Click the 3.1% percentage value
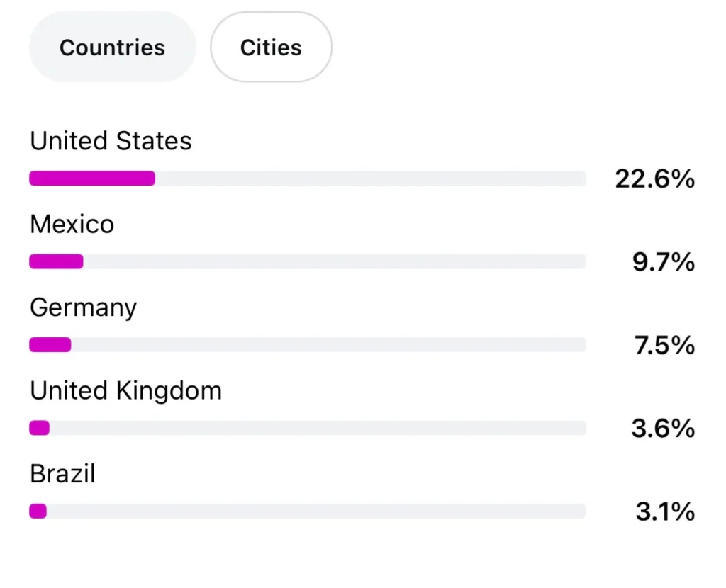This screenshot has width=726, height=588. point(665,511)
